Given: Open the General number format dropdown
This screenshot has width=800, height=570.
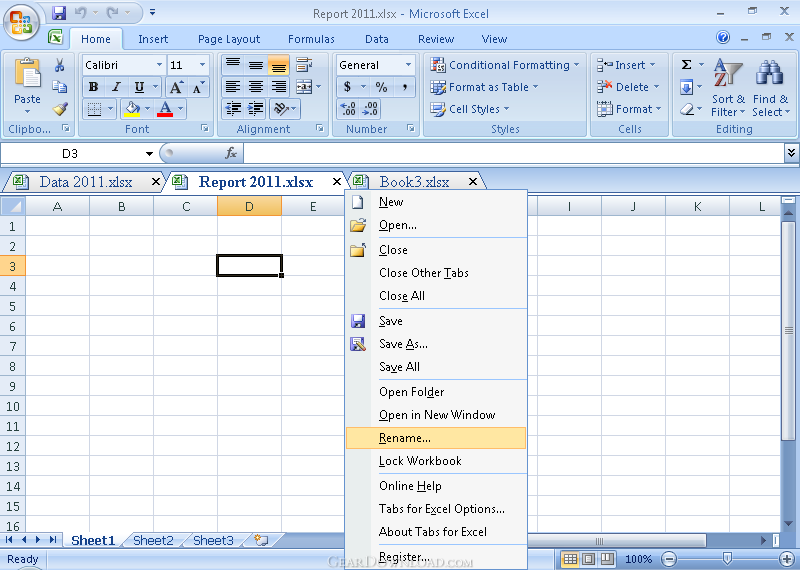Looking at the screenshot, I should point(408,65).
